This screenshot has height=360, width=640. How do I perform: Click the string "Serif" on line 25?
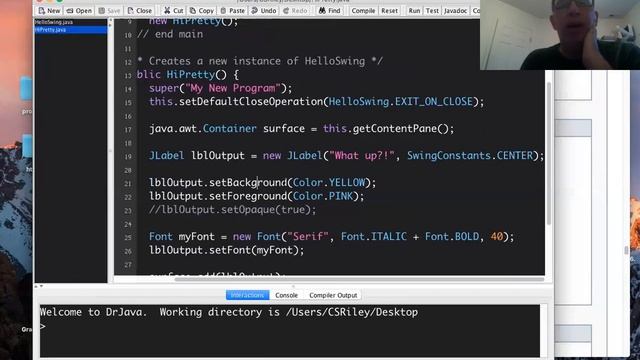tap(308, 236)
